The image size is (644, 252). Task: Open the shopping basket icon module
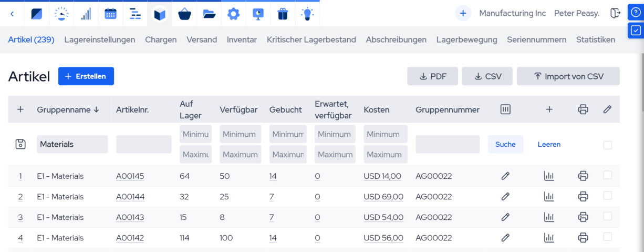click(184, 14)
